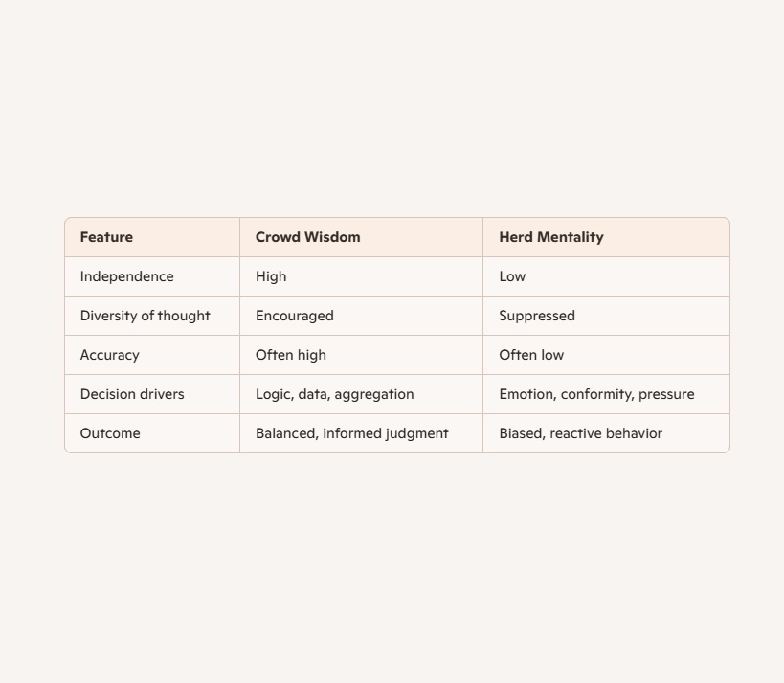The height and width of the screenshot is (683, 784).
Task: Click the Feature column header
Action: pos(106,237)
